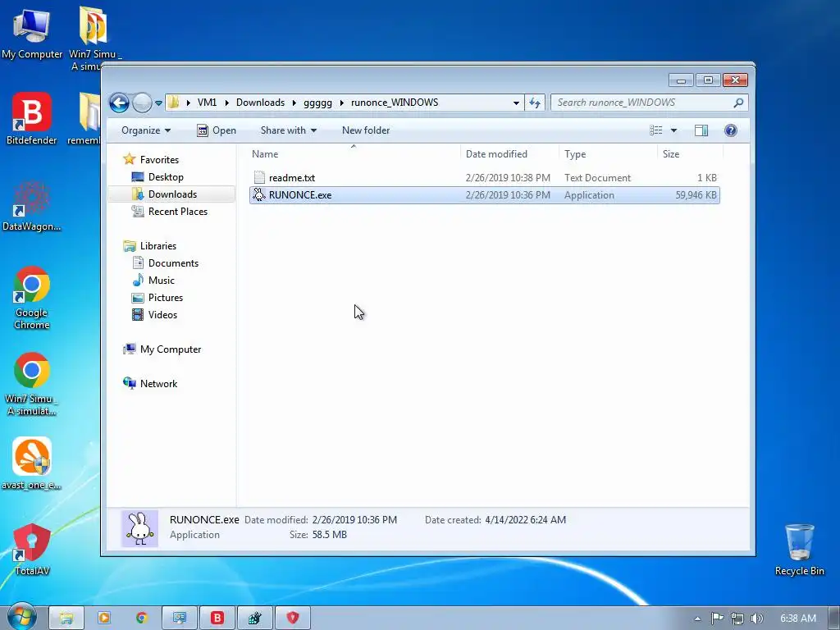Open Recent Places in navigation pane
The height and width of the screenshot is (630, 840).
[x=178, y=211]
